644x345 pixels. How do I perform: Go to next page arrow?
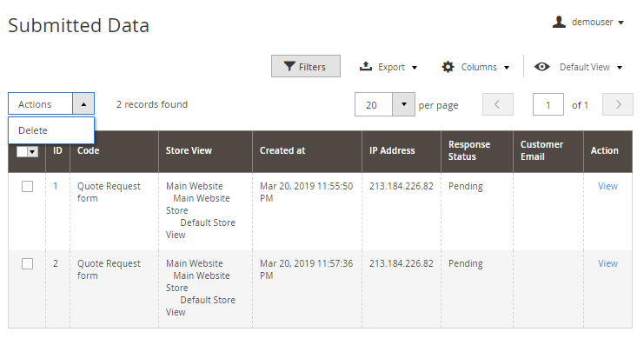(x=618, y=104)
